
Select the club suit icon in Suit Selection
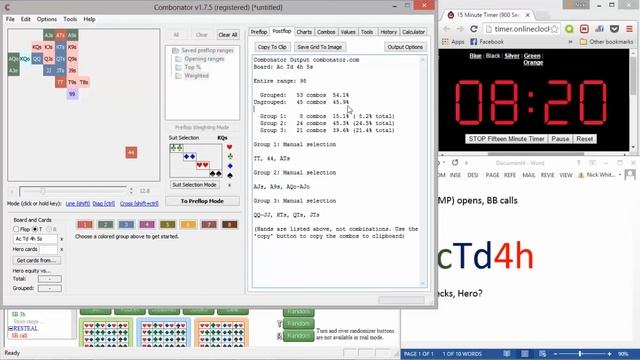coord(230,156)
